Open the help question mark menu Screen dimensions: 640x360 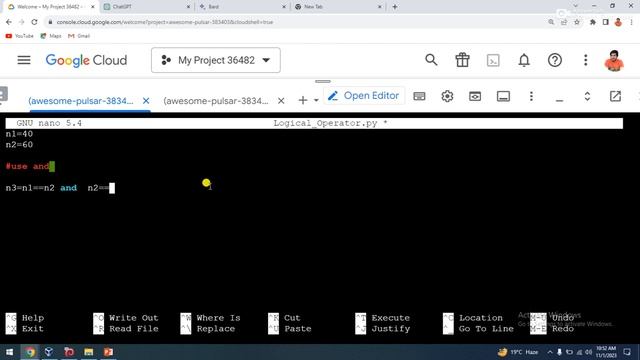[x=555, y=60]
